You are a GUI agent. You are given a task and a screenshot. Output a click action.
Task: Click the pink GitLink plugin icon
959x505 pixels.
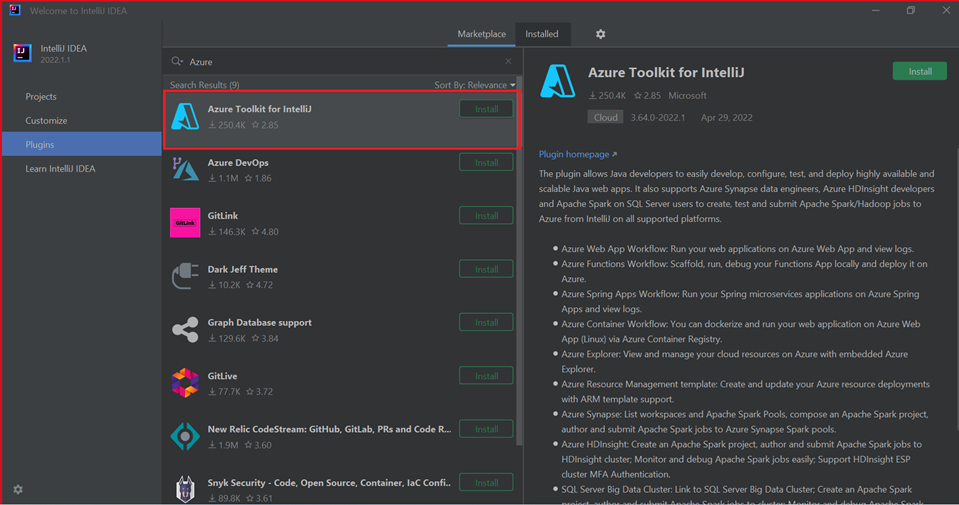[185, 222]
